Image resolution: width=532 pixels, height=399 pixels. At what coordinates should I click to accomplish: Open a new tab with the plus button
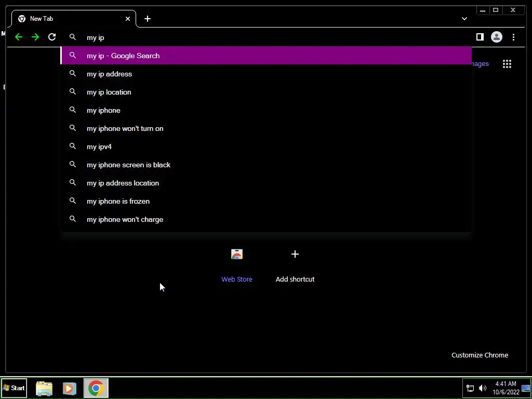tap(147, 19)
